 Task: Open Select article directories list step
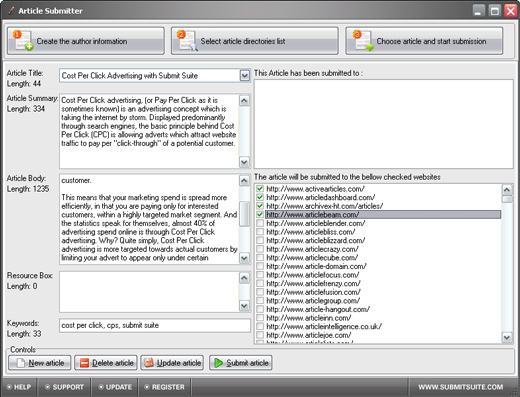(x=255, y=41)
